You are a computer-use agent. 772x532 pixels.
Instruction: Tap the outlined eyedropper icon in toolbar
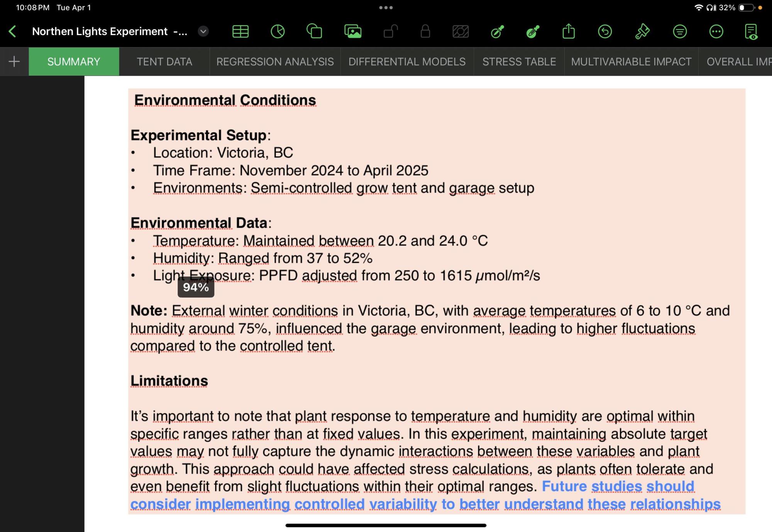pyautogui.click(x=497, y=31)
